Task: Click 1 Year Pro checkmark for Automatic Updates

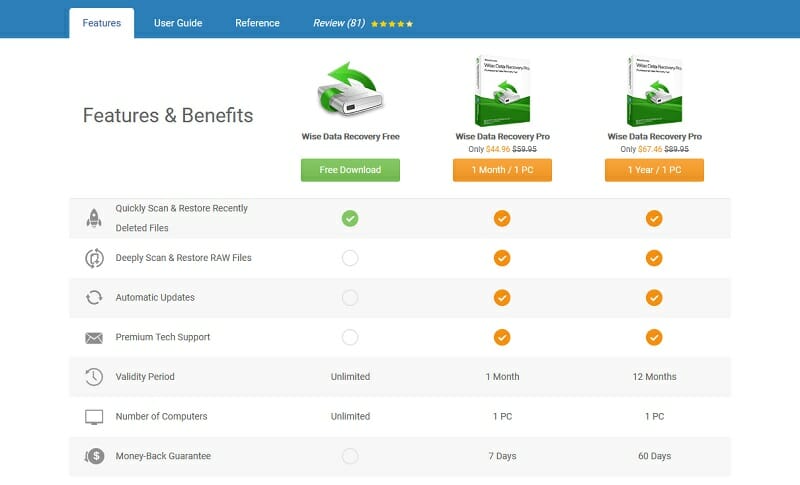Action: tap(654, 297)
